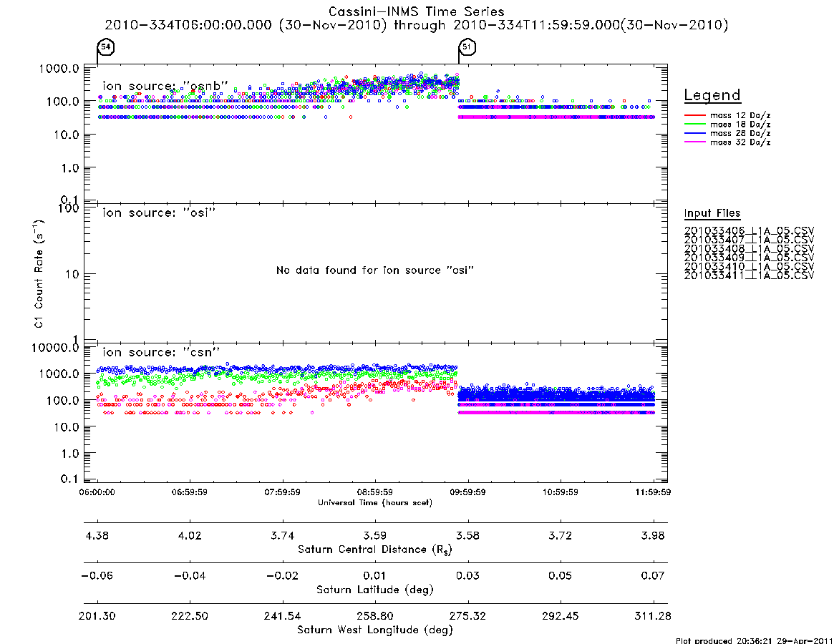
Task: Click distance value 4.38
Action: [x=97, y=535]
